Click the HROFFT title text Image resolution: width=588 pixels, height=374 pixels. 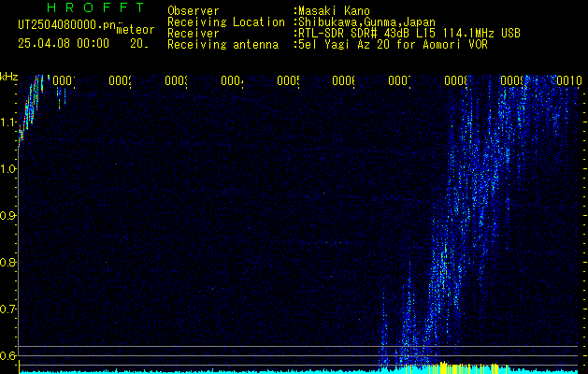point(96,7)
